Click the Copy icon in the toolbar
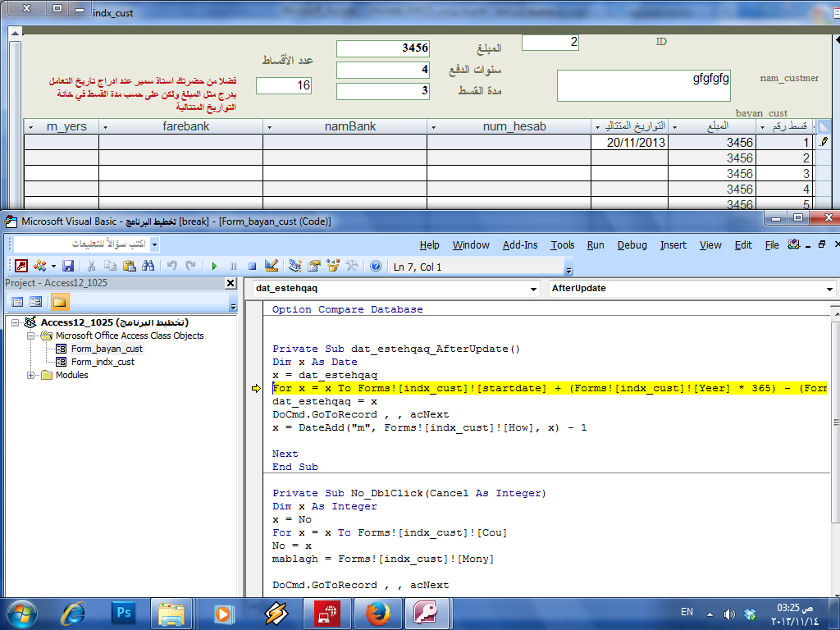This screenshot has width=840, height=630. (111, 266)
